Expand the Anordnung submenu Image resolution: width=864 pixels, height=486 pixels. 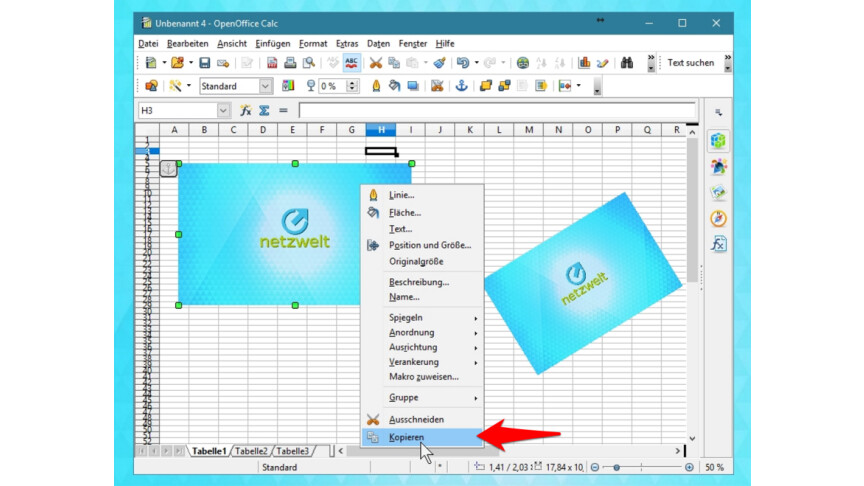pyautogui.click(x=423, y=333)
